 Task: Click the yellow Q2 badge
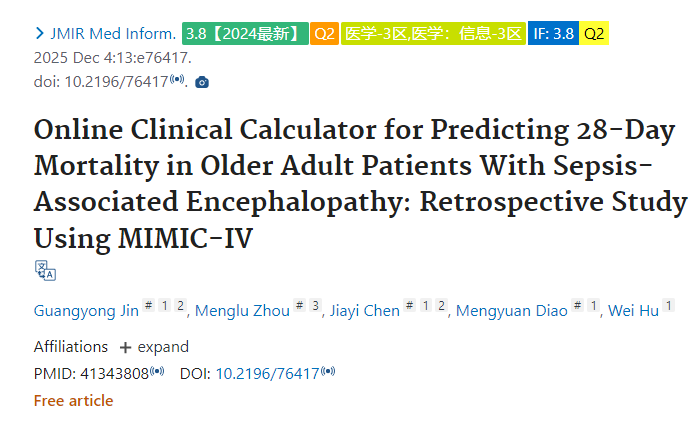[x=594, y=33]
